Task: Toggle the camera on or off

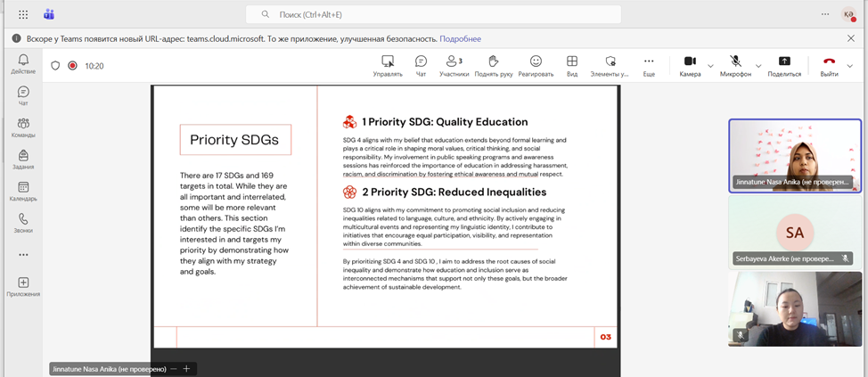Action: 690,65
